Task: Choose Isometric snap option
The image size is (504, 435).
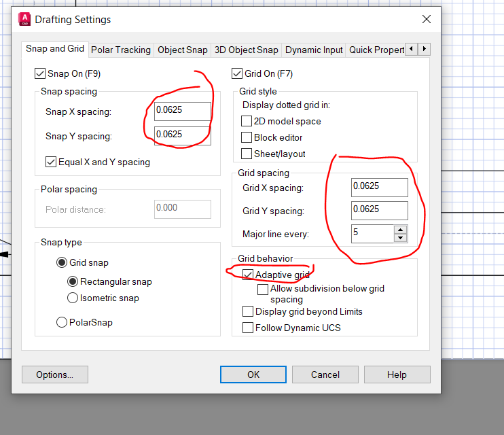Action: tap(73, 298)
